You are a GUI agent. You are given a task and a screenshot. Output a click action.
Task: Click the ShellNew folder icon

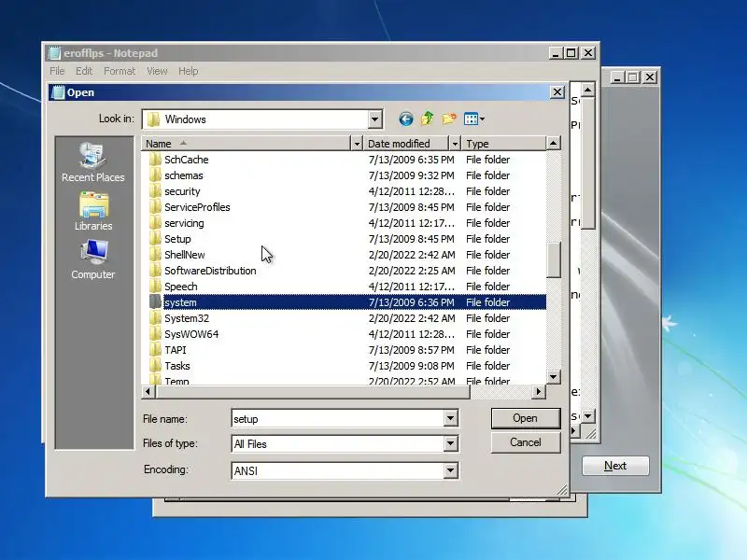coord(155,255)
